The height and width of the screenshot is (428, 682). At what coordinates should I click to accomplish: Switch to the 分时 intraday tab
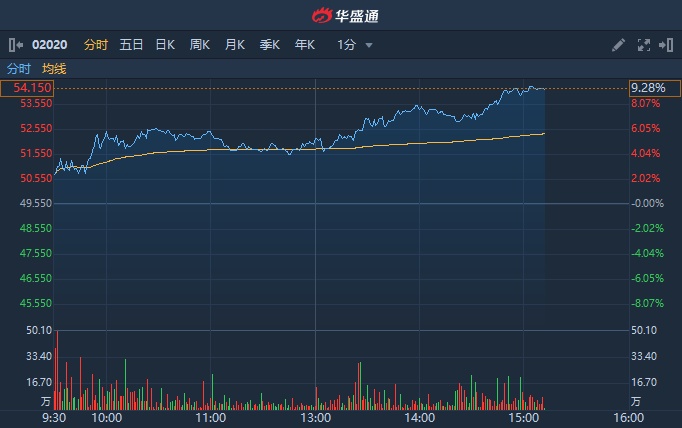[96, 45]
